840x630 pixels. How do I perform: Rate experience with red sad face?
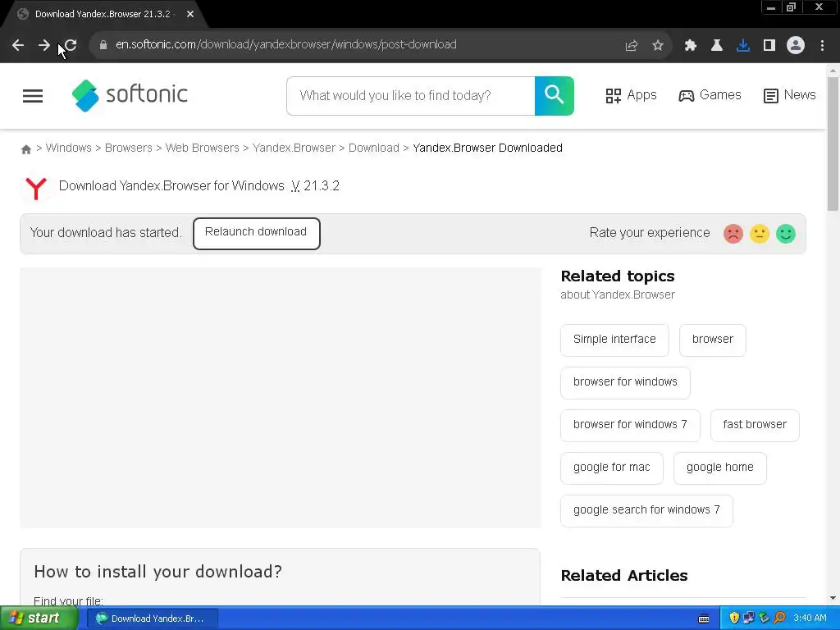(x=733, y=234)
